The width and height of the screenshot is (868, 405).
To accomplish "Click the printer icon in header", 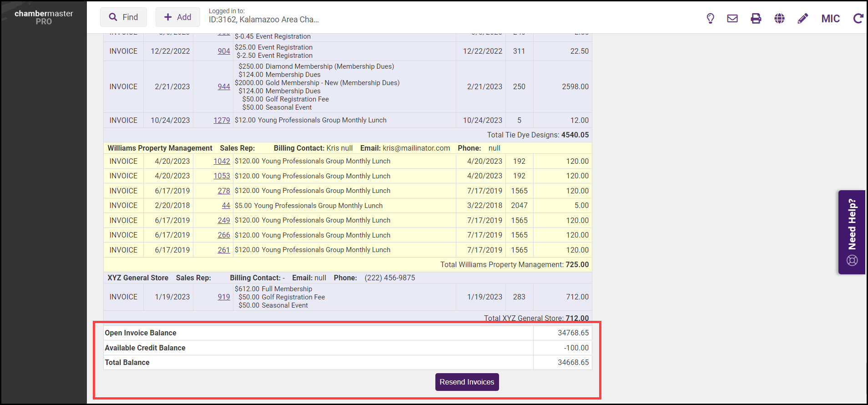I will (756, 18).
